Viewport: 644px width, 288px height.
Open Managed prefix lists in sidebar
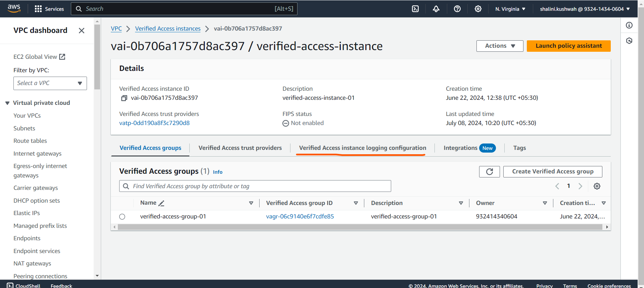(40, 226)
